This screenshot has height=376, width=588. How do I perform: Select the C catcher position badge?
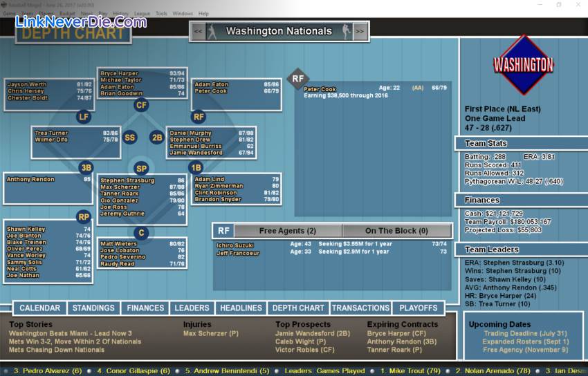tap(142, 233)
